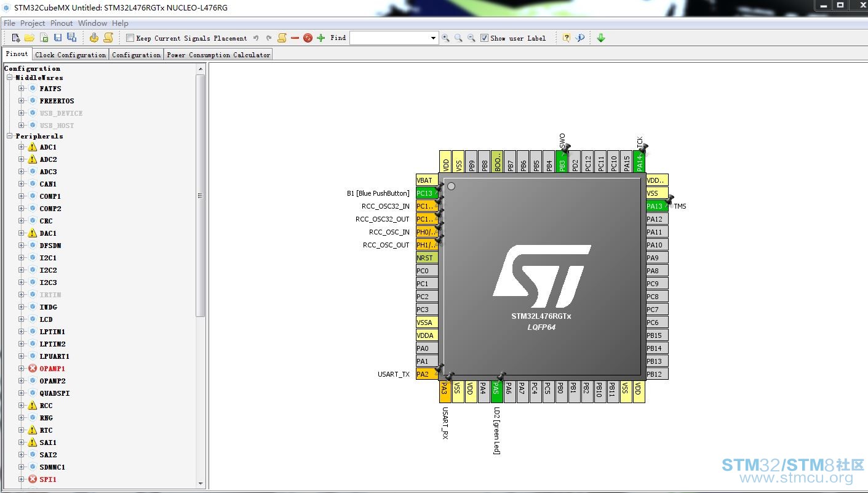Click the red minus Collapse All icon
The image size is (868, 493).
(x=295, y=38)
